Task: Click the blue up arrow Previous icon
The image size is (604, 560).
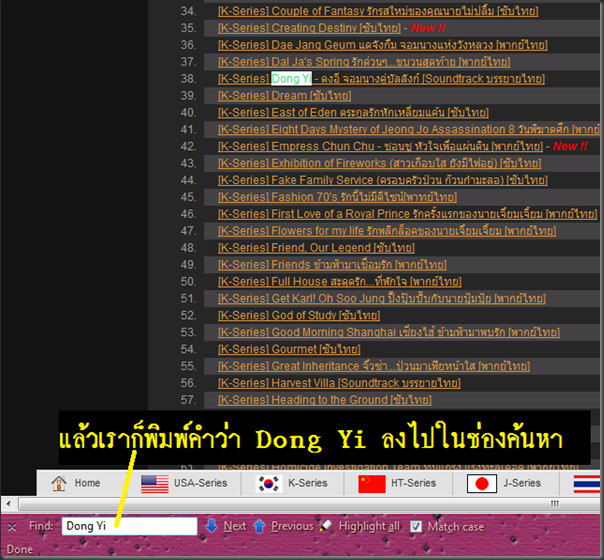Action: [260, 526]
